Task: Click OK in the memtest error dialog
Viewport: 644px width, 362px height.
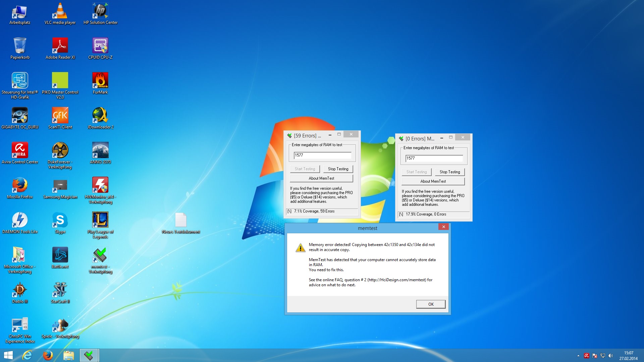Action: click(431, 304)
